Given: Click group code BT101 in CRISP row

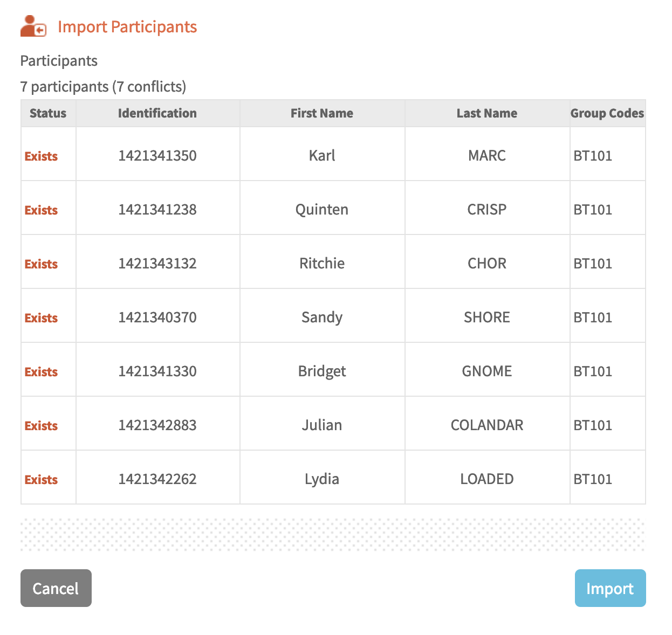Looking at the screenshot, I should coord(593,210).
